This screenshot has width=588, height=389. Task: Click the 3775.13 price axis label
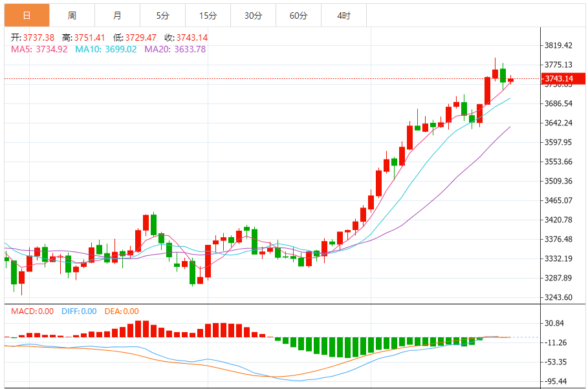point(558,65)
